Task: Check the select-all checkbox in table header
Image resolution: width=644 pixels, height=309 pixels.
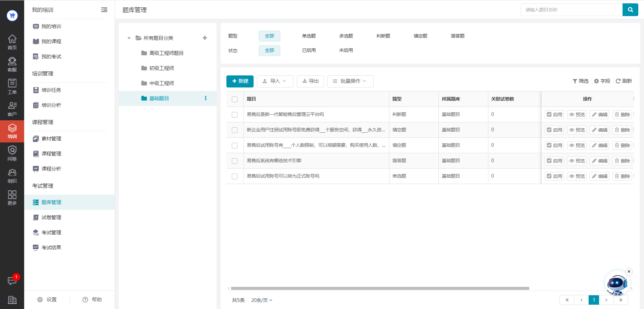Action: point(235,99)
